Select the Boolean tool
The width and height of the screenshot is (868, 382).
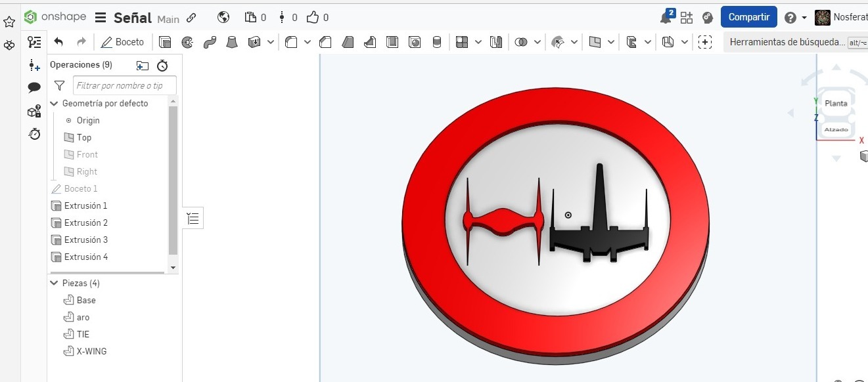click(521, 42)
